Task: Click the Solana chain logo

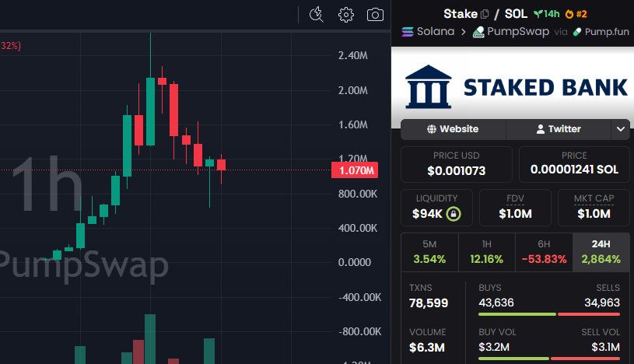Action: 408,32
